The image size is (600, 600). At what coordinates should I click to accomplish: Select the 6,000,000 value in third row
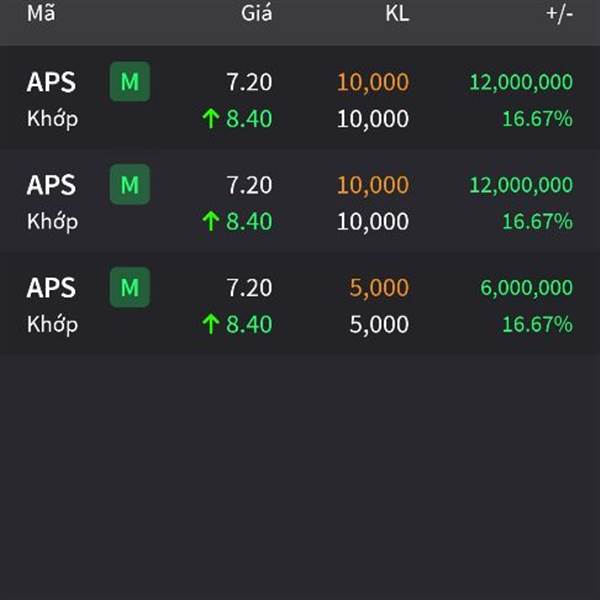coord(527,288)
